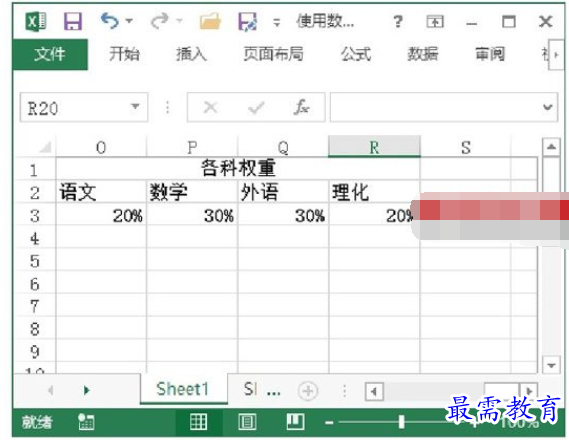Viewport: 569px width, 440px height.
Task: Open the Insert Function fx button
Action: click(x=302, y=107)
